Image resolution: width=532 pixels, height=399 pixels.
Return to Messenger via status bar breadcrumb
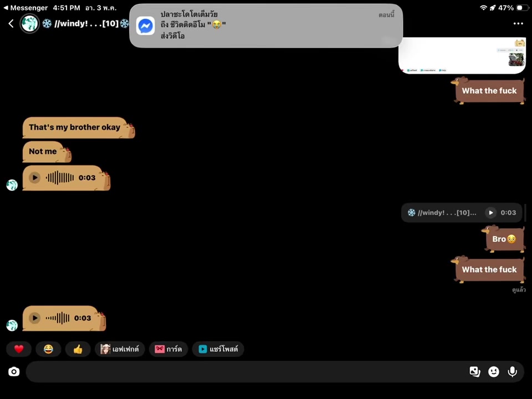pos(26,7)
